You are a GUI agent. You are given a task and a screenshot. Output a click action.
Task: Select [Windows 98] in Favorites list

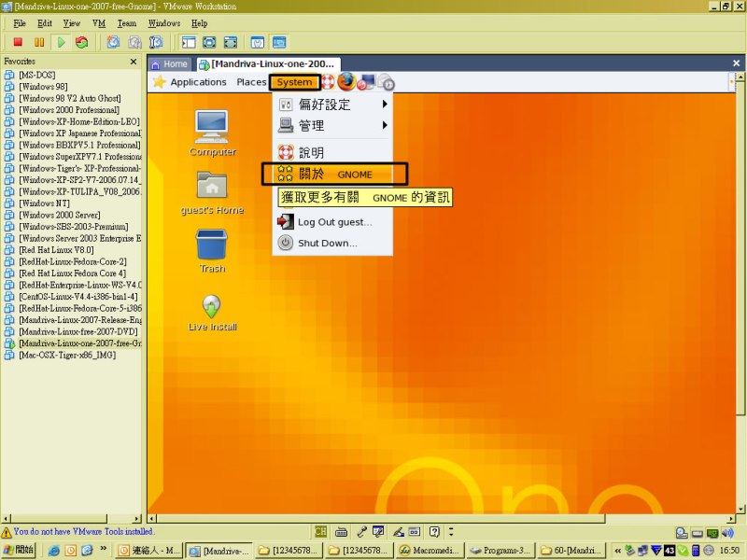tap(43, 86)
